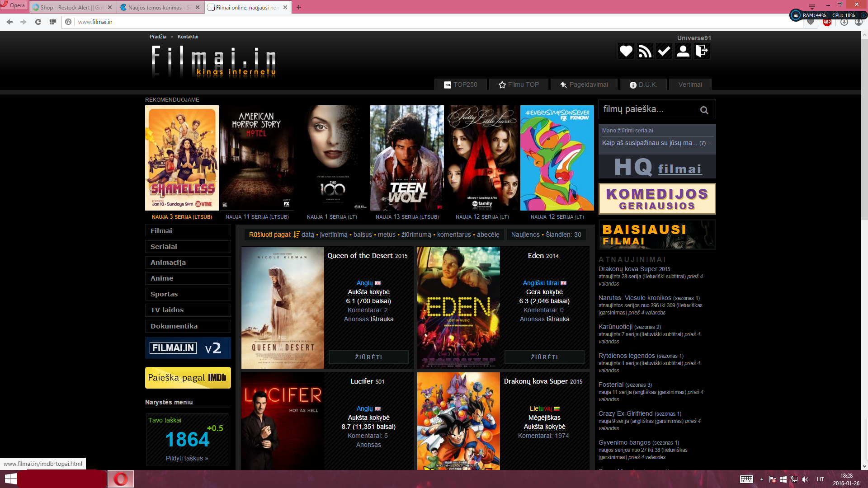Reload the page with refresh icon

38,22
